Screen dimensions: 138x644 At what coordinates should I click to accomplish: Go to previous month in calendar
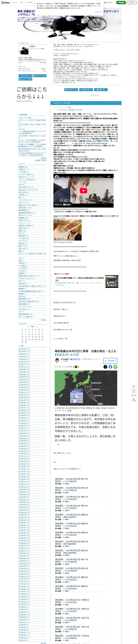pos(28,327)
